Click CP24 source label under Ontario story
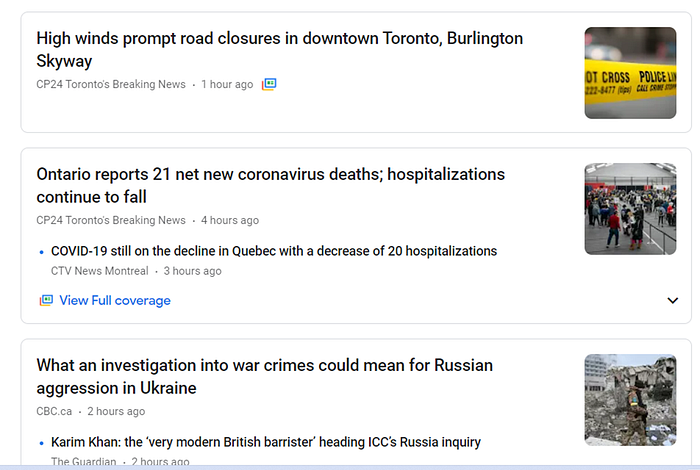700x470 pixels. point(111,220)
